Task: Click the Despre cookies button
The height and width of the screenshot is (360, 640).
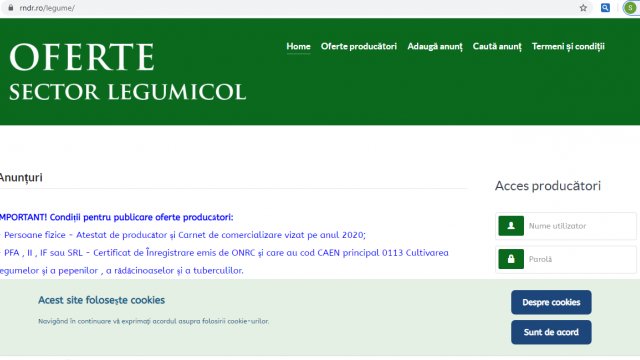Action: tap(551, 302)
